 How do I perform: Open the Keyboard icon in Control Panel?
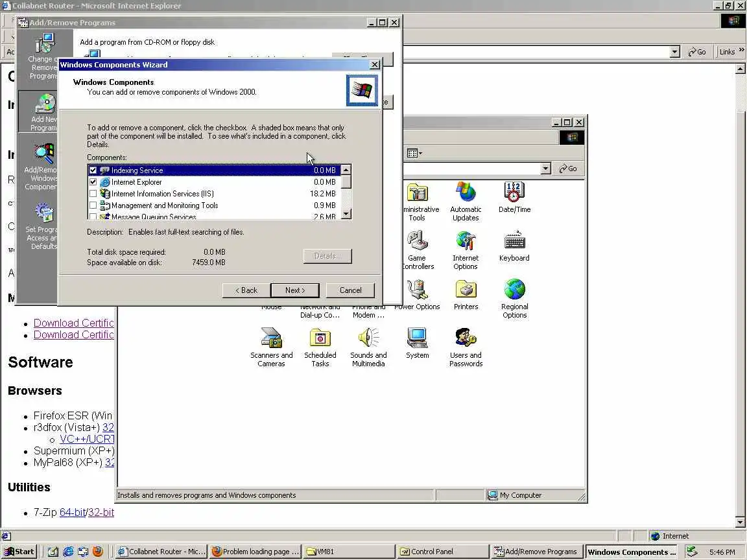[x=514, y=246]
